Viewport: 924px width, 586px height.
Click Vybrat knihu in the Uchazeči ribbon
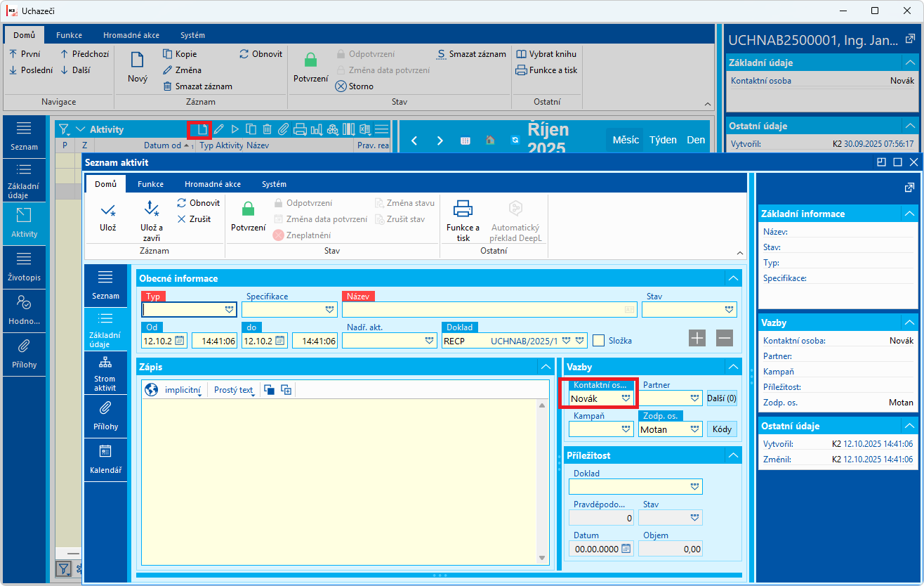tap(546, 54)
